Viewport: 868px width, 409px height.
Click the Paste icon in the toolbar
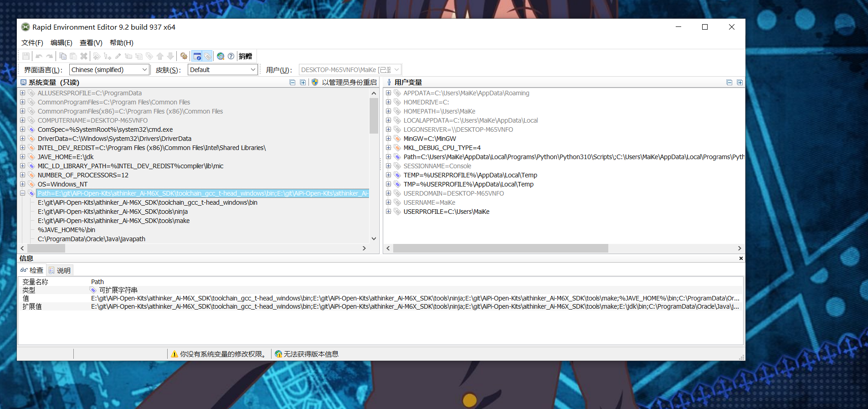click(73, 56)
